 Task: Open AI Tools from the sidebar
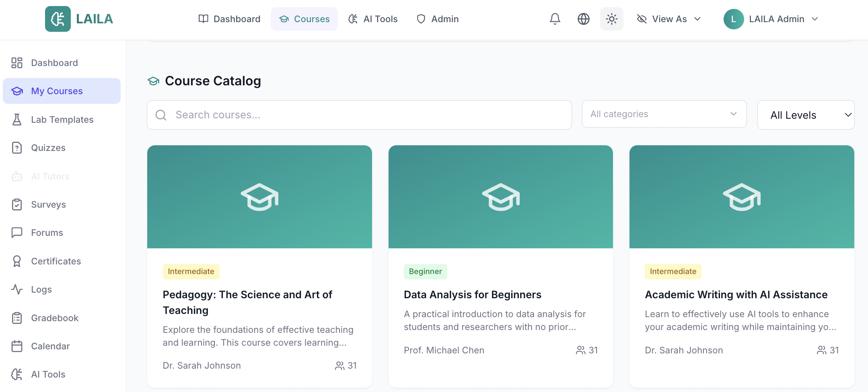(x=48, y=374)
